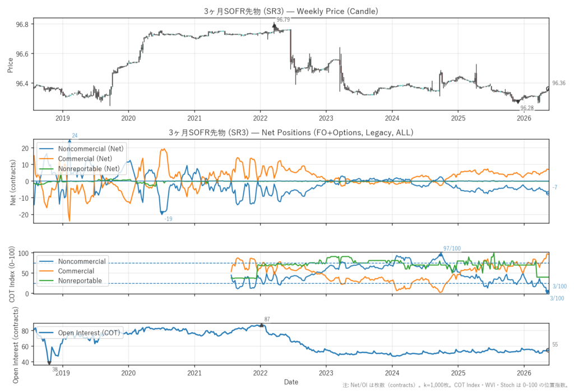This screenshot has width=574, height=392.
Task: Click the orange Commercial (Net) legend line swatch
Action: click(x=46, y=159)
